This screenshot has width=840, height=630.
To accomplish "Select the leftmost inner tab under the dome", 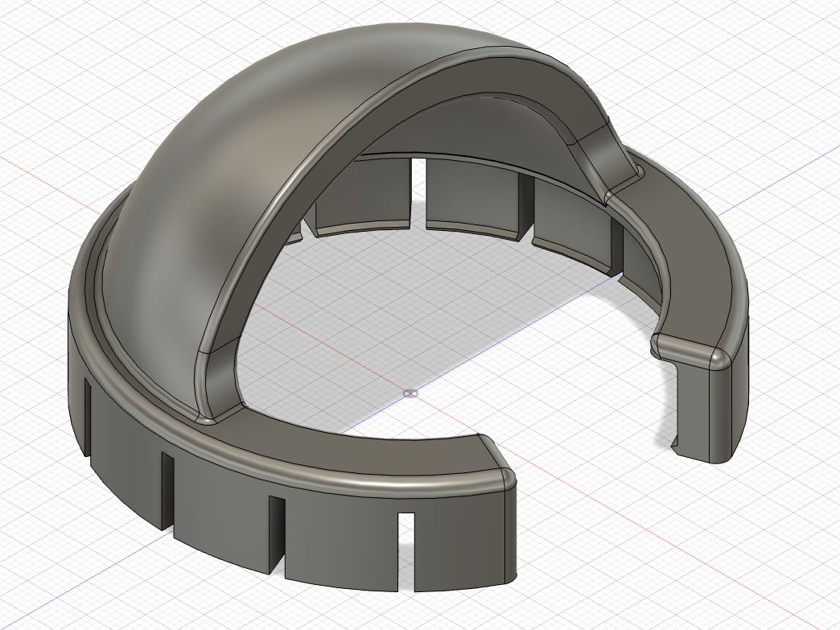I will [363, 196].
